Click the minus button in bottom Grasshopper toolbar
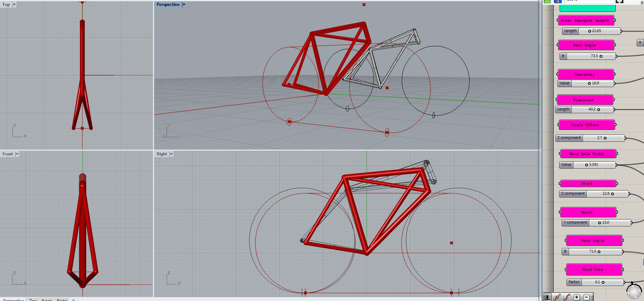Screen dimensions: 644x301 [586, 297]
